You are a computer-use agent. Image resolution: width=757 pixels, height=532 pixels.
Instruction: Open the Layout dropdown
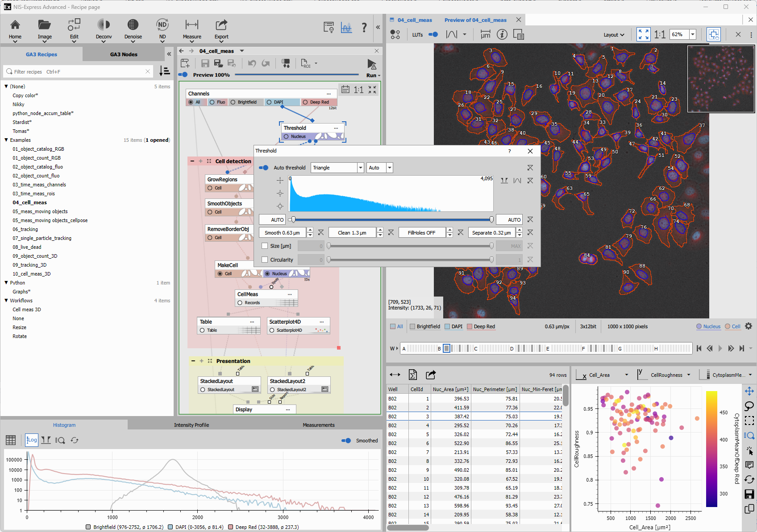pos(614,35)
